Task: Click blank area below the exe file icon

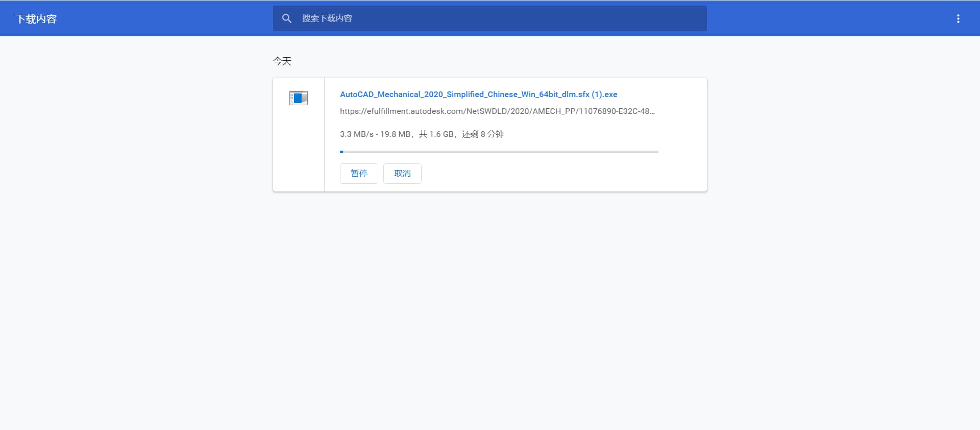Action: (x=299, y=153)
